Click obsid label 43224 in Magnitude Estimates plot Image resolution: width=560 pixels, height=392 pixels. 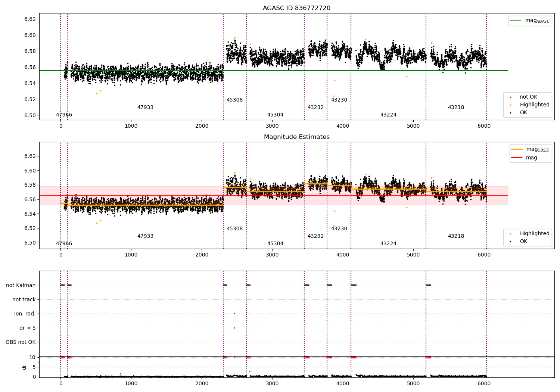click(x=388, y=244)
